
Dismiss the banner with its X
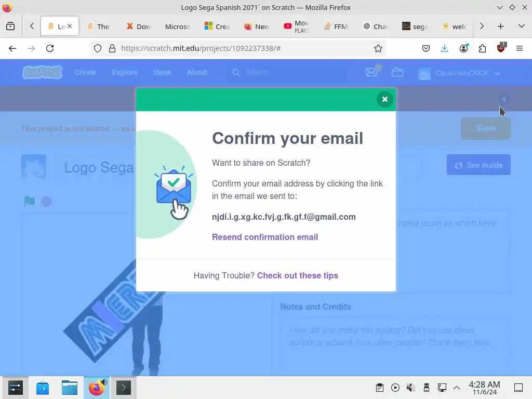[x=504, y=99]
